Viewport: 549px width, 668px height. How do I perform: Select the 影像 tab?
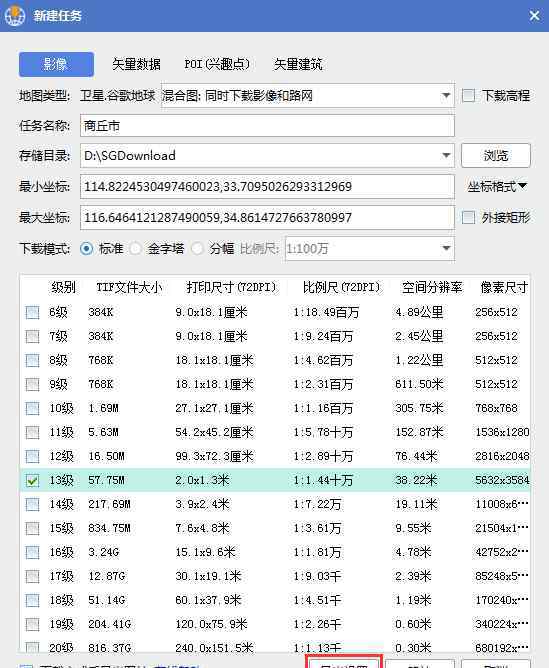pyautogui.click(x=56, y=64)
